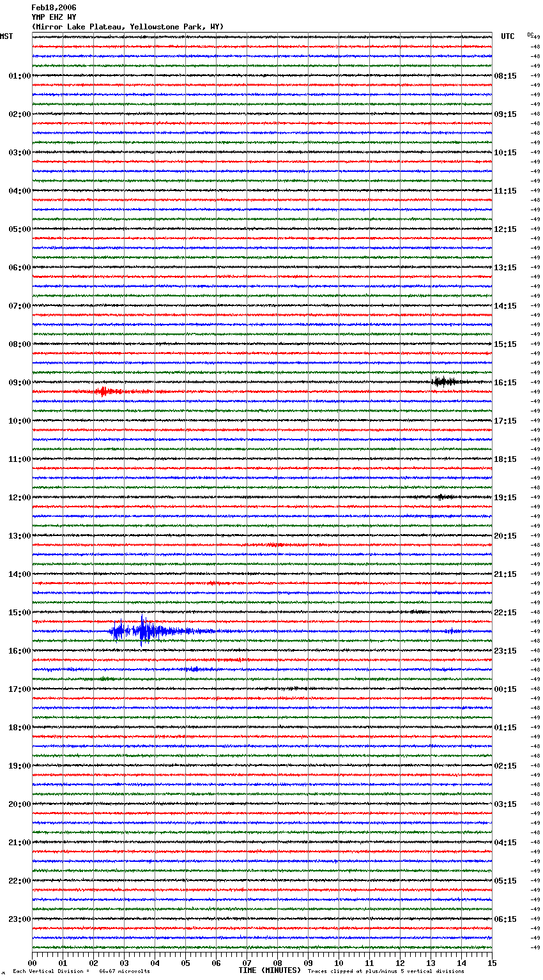Click the 19:00 MST time label

coord(19,766)
